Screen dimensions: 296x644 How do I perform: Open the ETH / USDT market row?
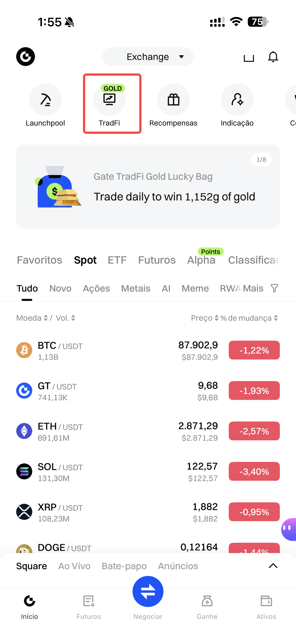100,431
